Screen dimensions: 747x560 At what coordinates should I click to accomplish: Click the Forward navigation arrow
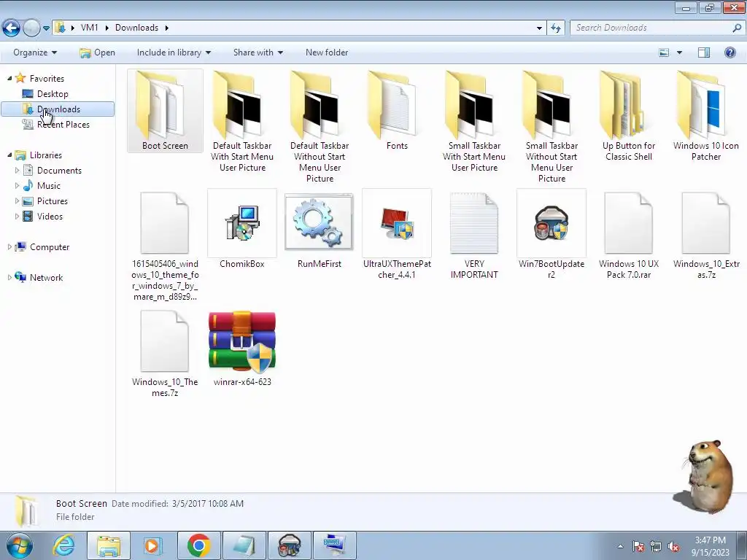pyautogui.click(x=31, y=28)
